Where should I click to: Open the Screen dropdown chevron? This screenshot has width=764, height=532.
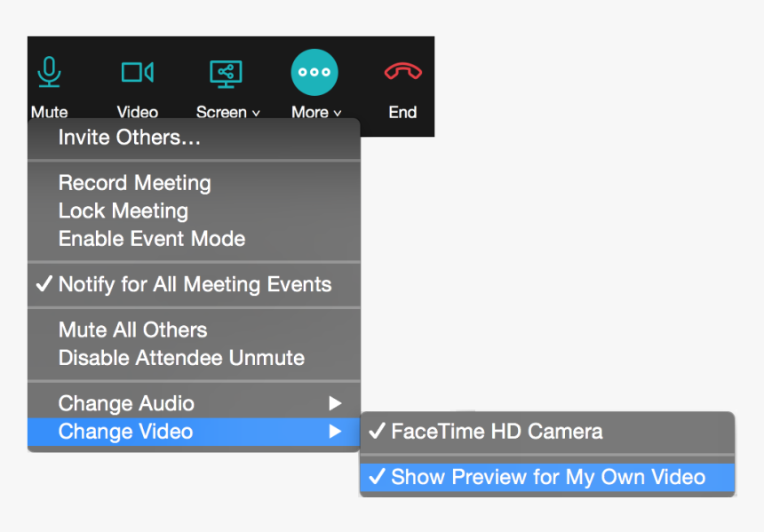pyautogui.click(x=256, y=114)
